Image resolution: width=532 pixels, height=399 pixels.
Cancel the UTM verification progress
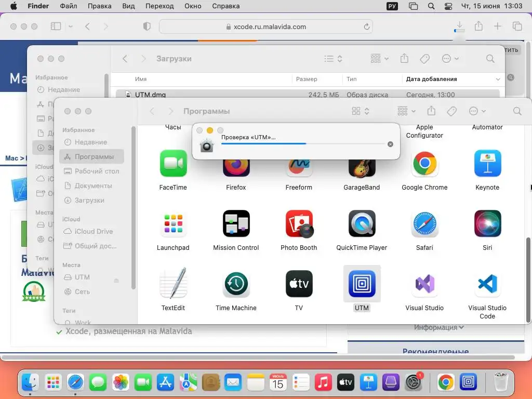pos(390,144)
